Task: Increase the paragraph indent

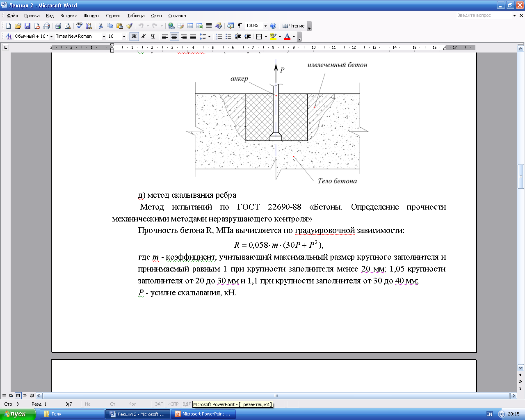Action: (247, 37)
